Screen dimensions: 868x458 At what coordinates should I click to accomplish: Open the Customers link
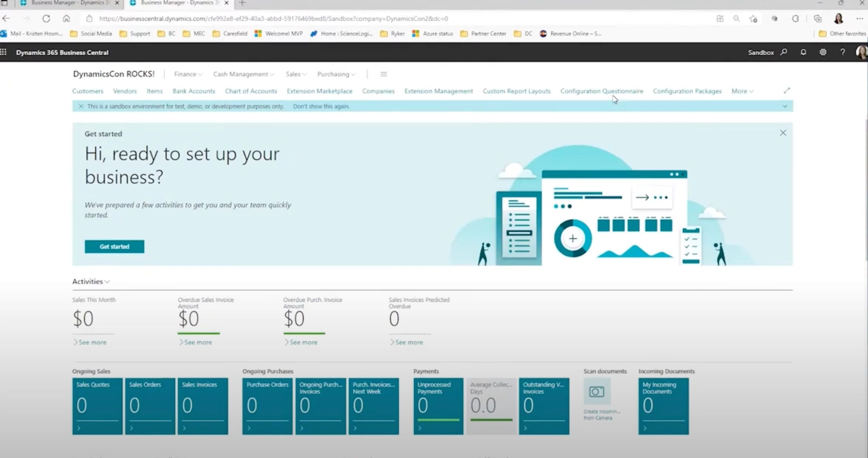click(x=87, y=91)
